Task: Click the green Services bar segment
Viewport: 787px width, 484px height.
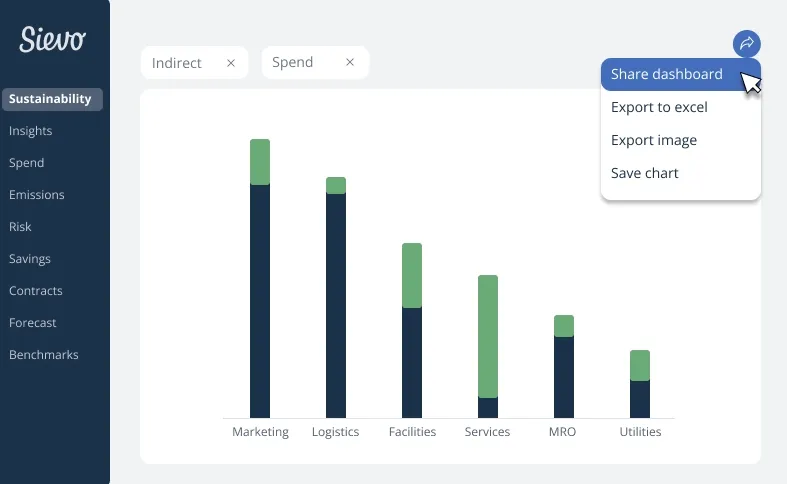Action: click(488, 336)
